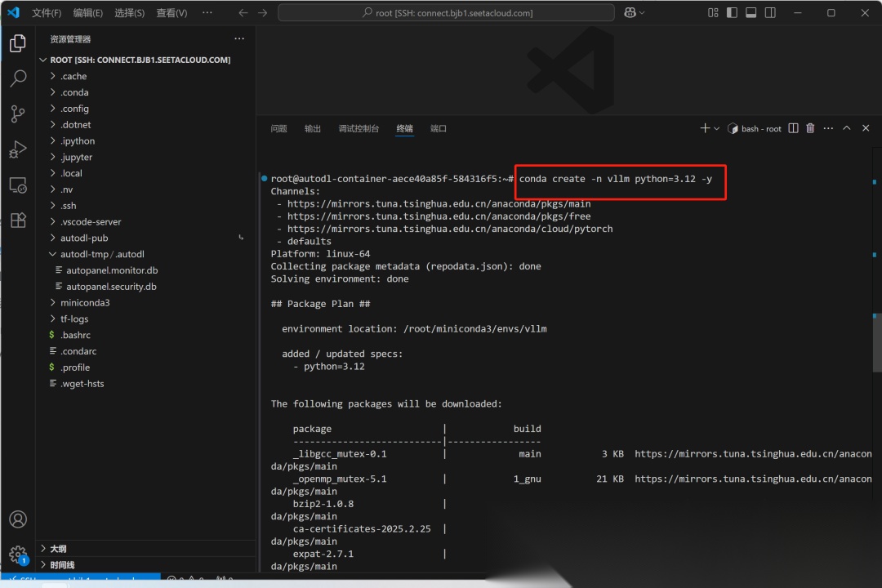Open terminal panel more actions menu
Screen dimensions: 882x588
[828, 128]
